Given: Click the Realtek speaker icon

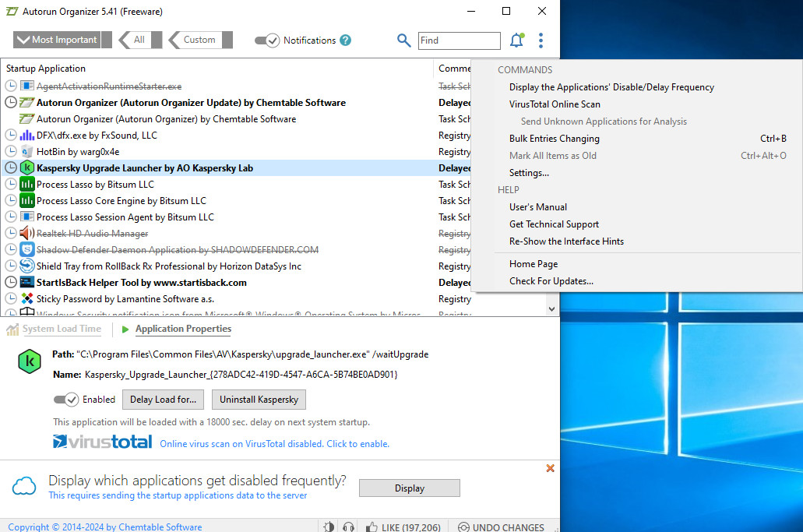Looking at the screenshot, I should point(27,233).
